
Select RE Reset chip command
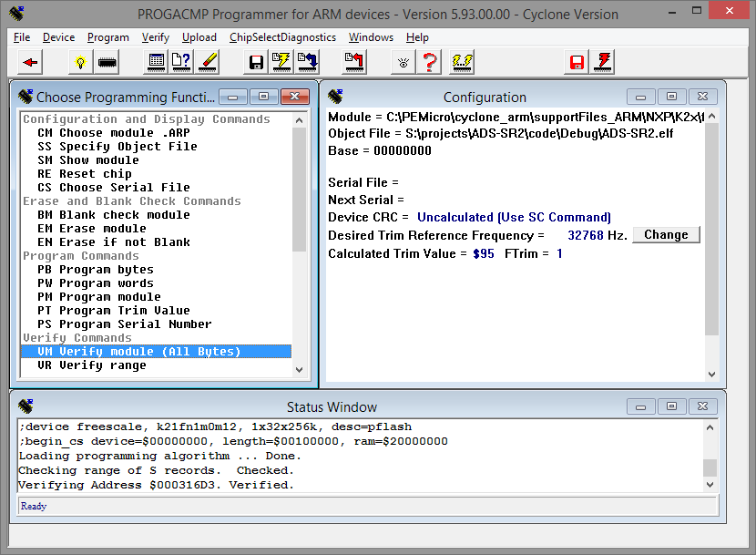coord(157,174)
